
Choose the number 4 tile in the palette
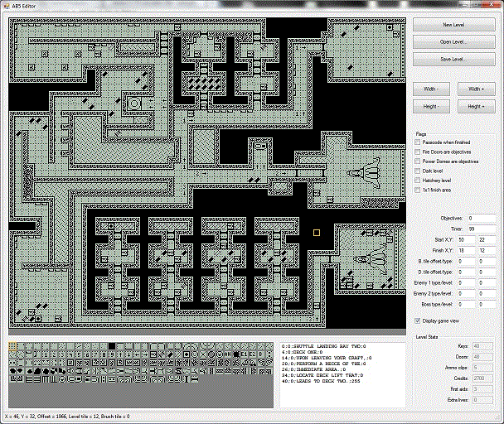(x=71, y=354)
